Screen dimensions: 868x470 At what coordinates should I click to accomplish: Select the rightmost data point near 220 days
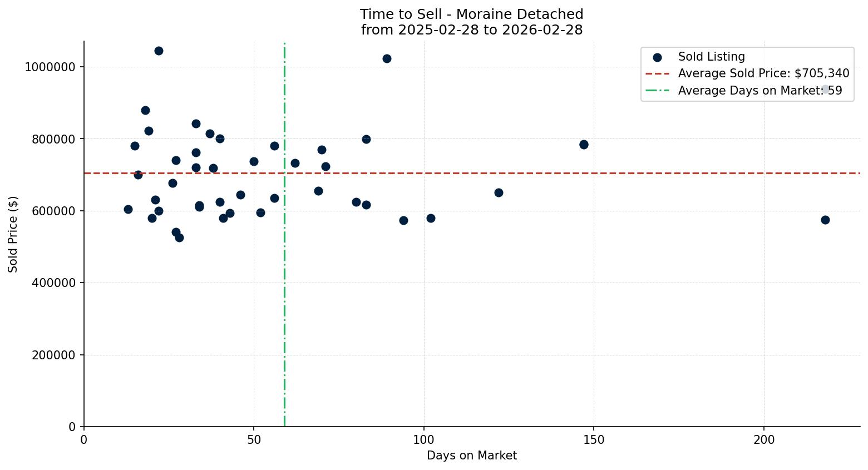(x=825, y=220)
